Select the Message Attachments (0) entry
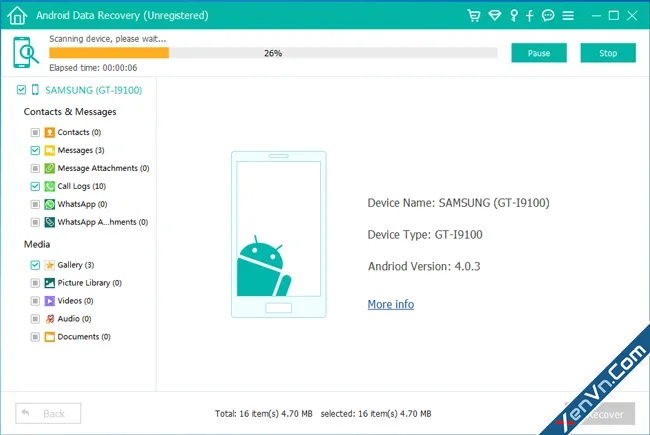This screenshot has width=650, height=435. (103, 168)
